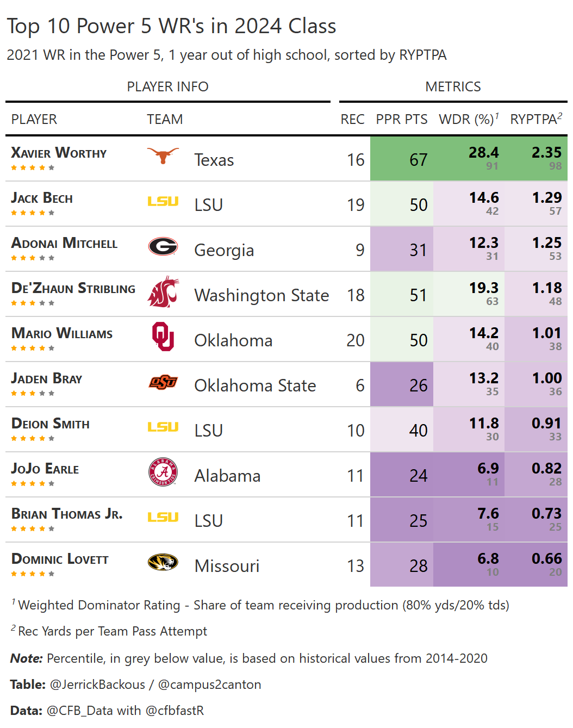Select the METRICS group header

pos(453,86)
